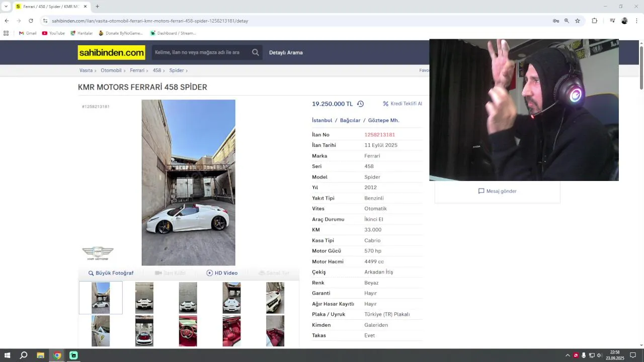Image resolution: width=644 pixels, height=362 pixels.
Task: Open Gmail bookmark
Action: (28, 33)
